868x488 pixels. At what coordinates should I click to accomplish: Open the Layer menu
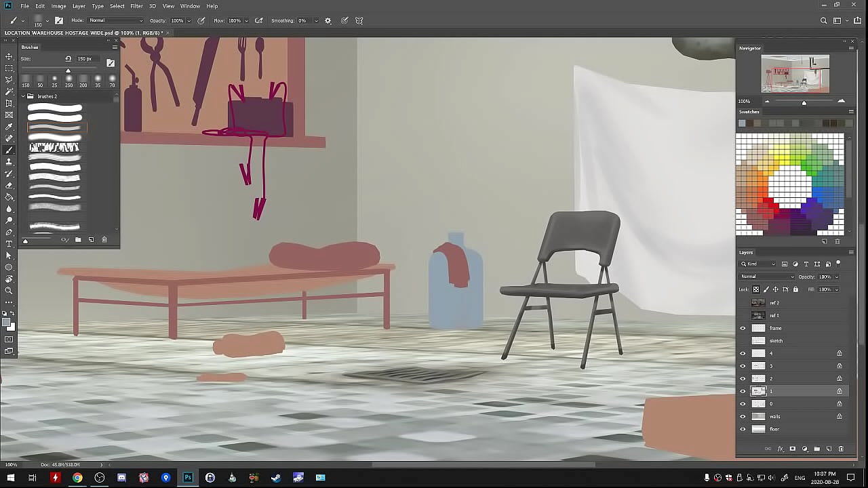79,6
